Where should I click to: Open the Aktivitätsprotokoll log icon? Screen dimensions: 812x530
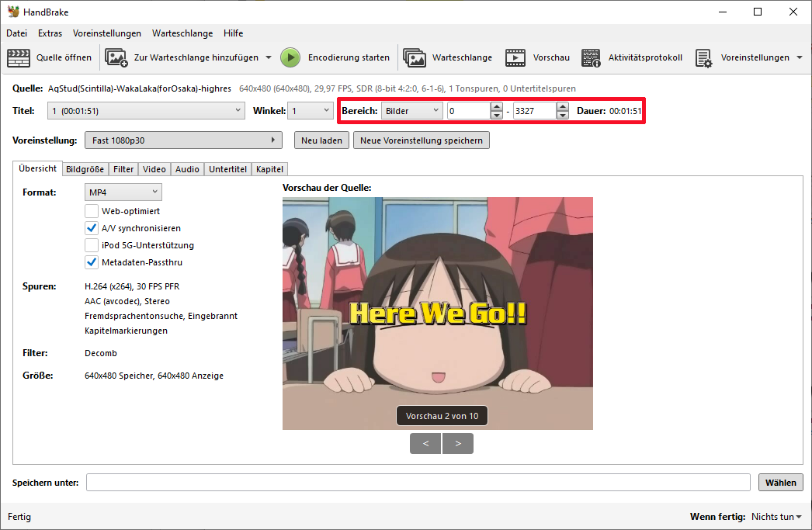tap(591, 57)
